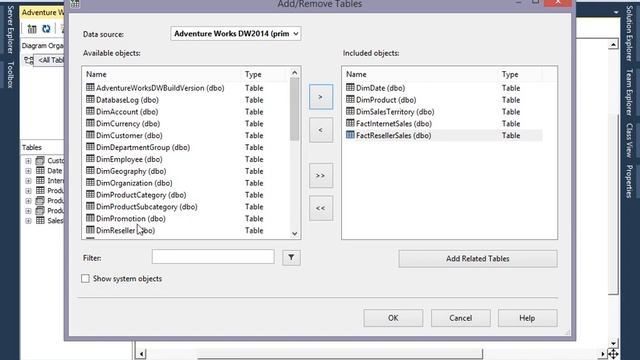The width and height of the screenshot is (640, 360).
Task: Select DimPromotion (dbo) row text
Action: pyautogui.click(x=131, y=218)
